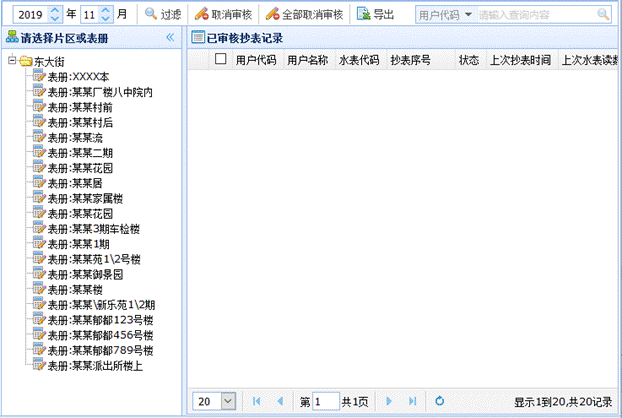This screenshot has width=622, height=418.
Task: Select 表册:某某流
Action: point(75,138)
